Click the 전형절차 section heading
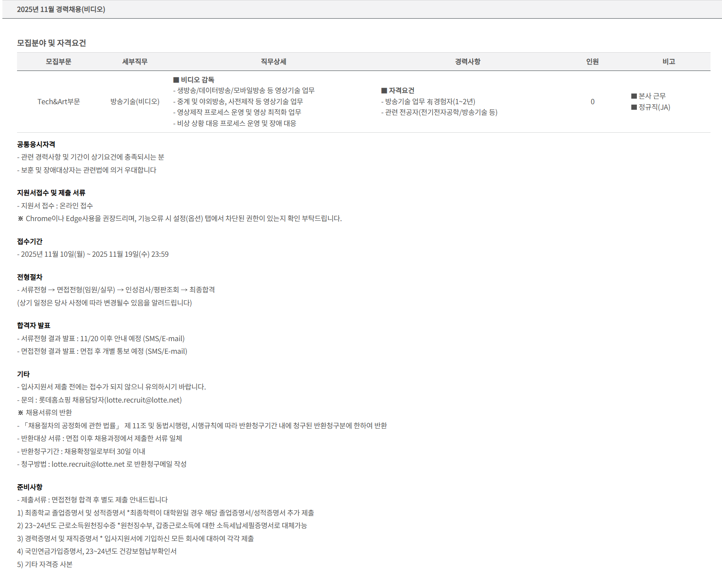This screenshot has width=722, height=588. point(30,277)
